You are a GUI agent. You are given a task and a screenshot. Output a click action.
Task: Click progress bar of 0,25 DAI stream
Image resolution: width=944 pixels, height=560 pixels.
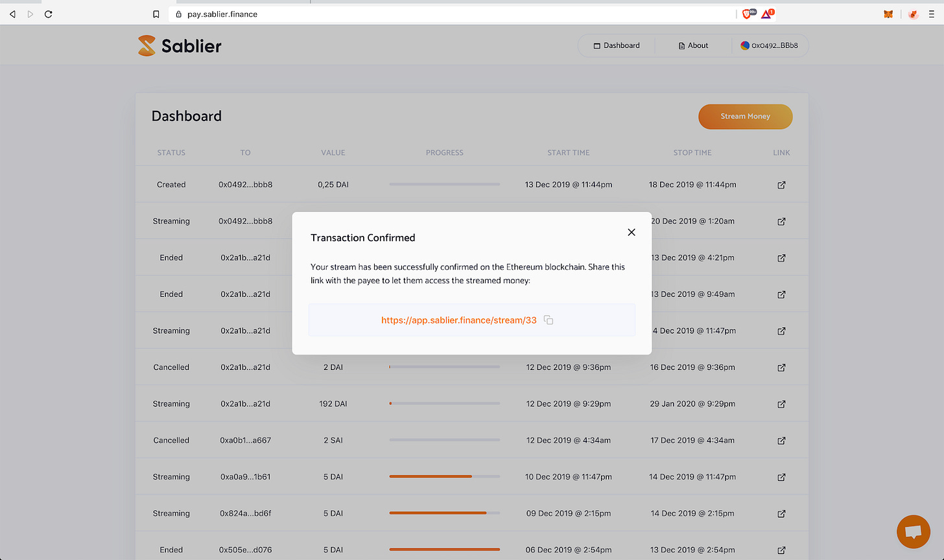[x=445, y=185]
